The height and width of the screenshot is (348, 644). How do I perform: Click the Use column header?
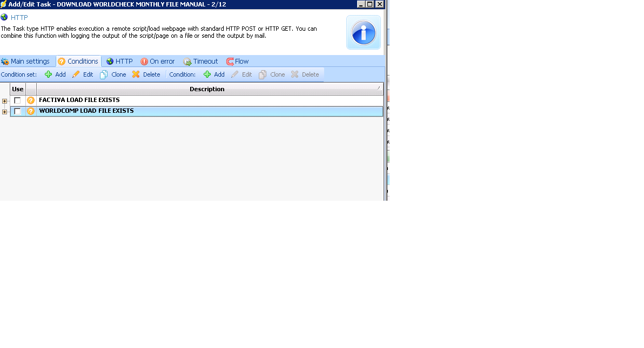[18, 89]
